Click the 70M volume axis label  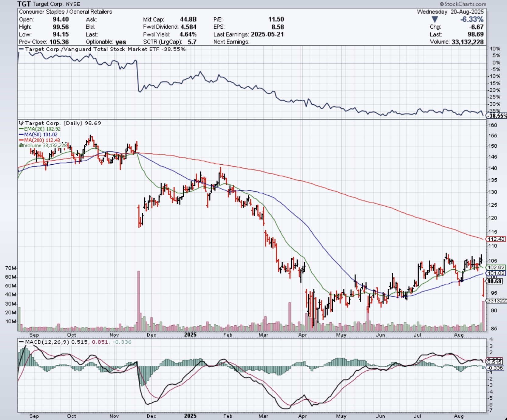pos(11,268)
